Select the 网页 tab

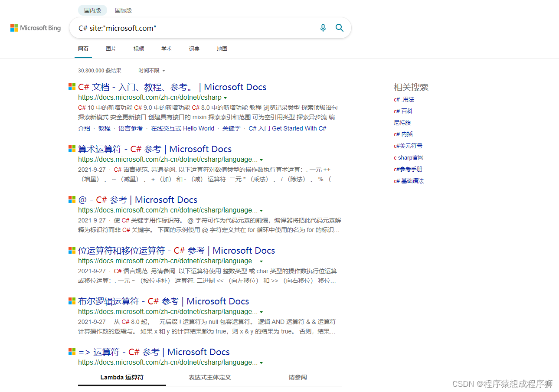click(83, 49)
